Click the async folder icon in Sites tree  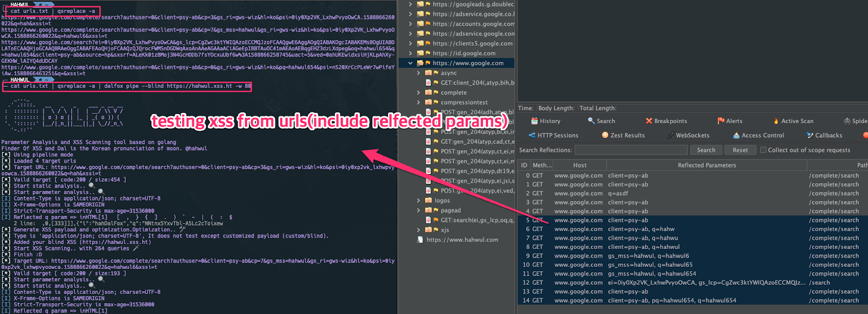[429, 73]
